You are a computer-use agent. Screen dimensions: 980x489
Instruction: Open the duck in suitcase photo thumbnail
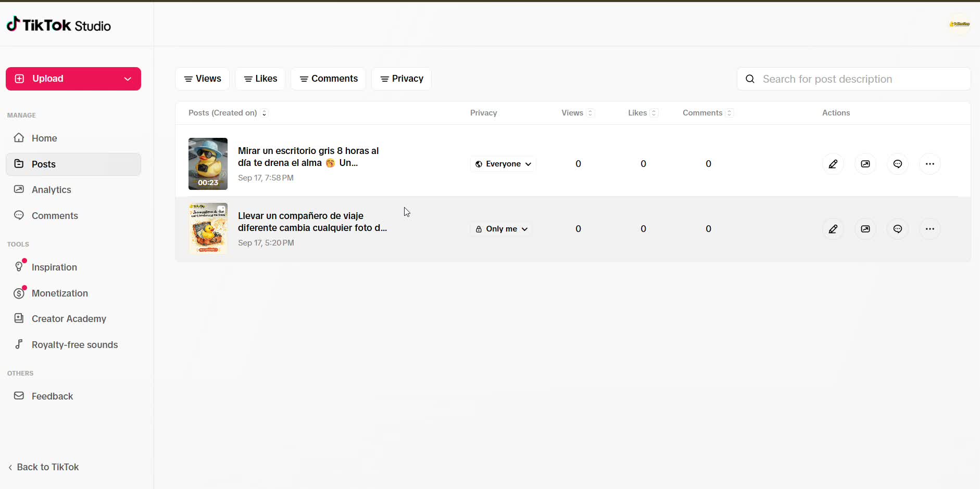pyautogui.click(x=208, y=229)
